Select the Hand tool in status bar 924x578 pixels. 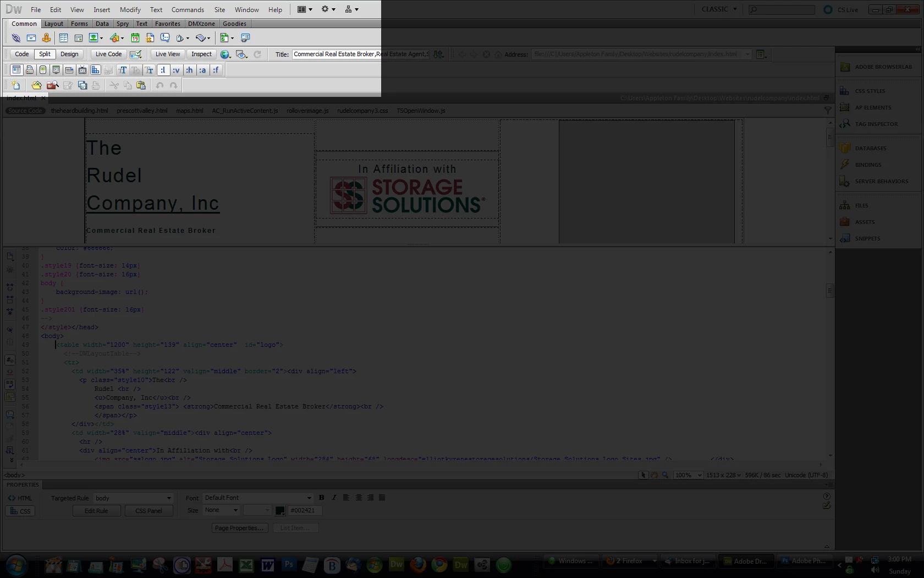tap(654, 475)
